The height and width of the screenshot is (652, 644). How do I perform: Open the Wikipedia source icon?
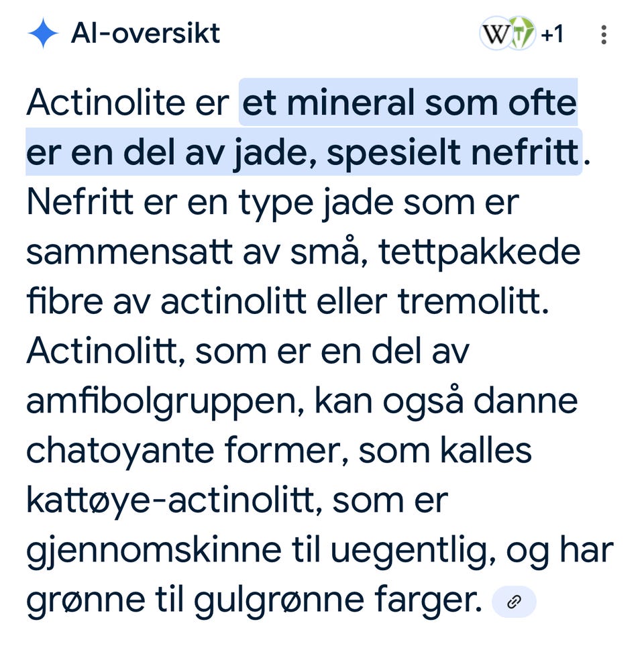click(x=496, y=34)
